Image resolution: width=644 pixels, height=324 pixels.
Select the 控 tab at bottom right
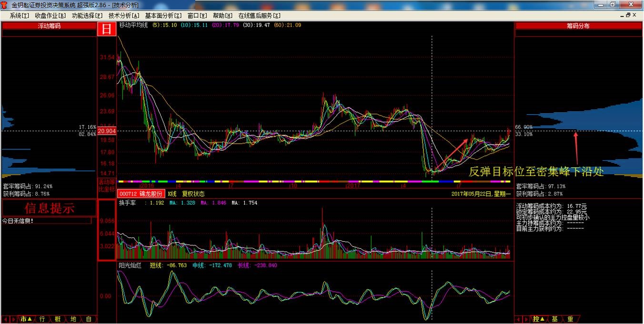tap(539, 319)
